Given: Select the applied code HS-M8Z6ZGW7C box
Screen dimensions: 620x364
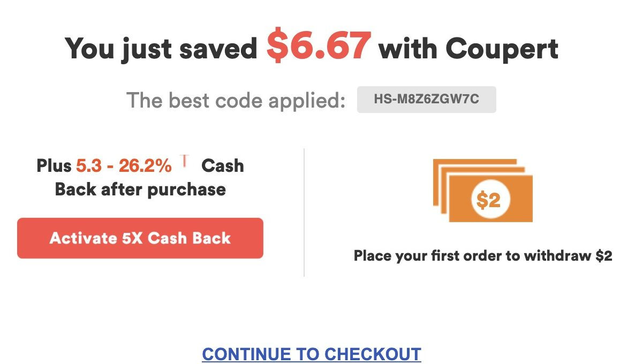Looking at the screenshot, I should click(x=426, y=99).
